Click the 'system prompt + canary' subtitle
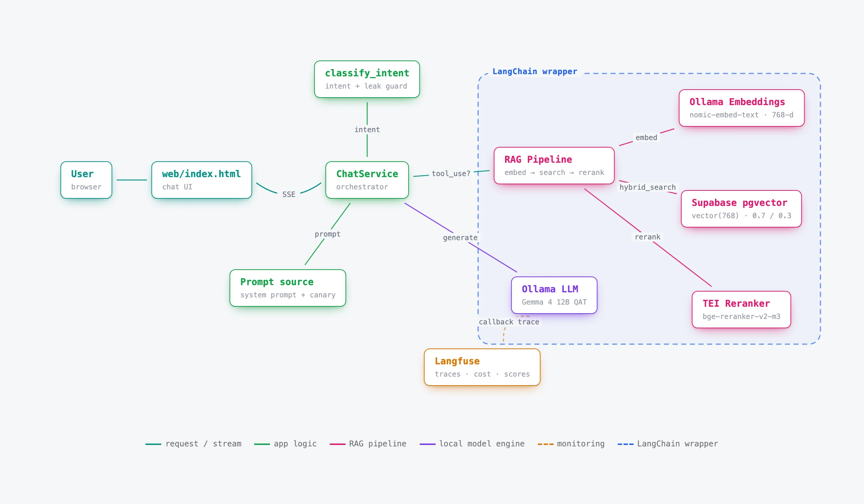 coord(288,295)
